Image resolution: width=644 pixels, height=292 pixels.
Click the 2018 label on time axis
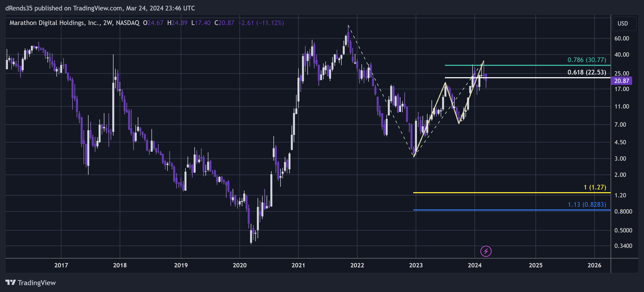120,265
